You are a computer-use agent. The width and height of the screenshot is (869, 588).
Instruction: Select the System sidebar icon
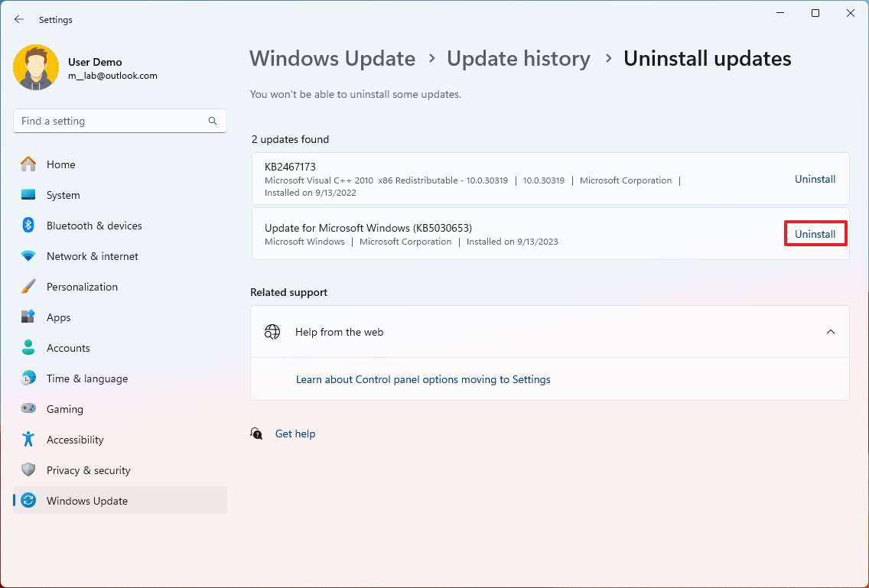(34, 195)
